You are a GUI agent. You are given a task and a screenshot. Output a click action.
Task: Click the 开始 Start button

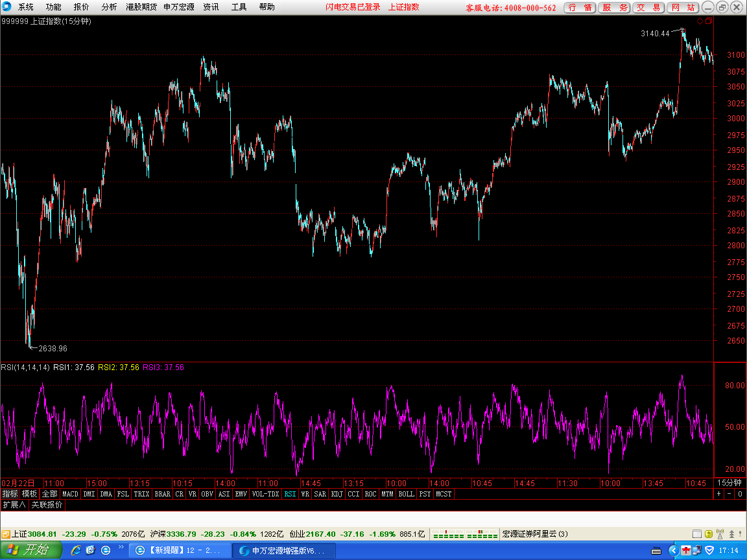[31, 550]
